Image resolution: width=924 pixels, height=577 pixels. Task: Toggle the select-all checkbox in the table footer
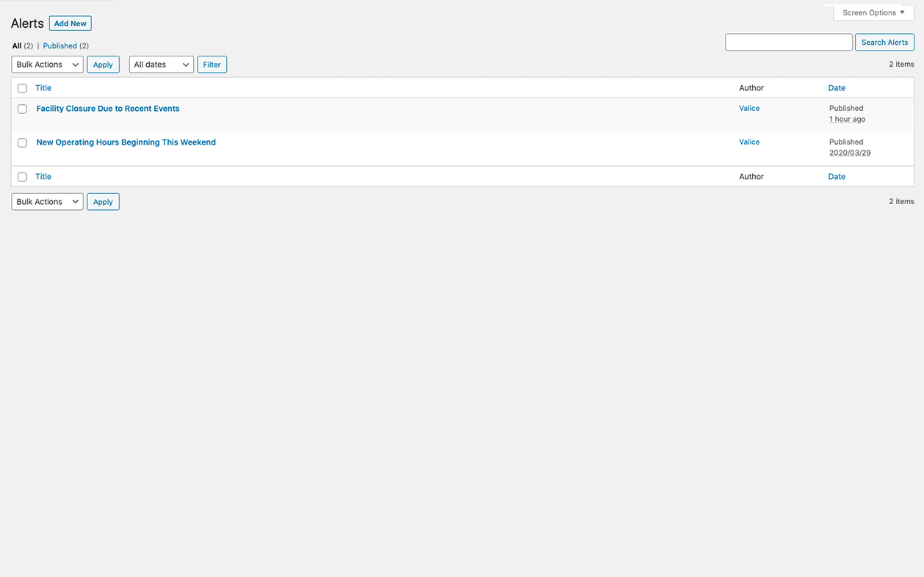[22, 177]
